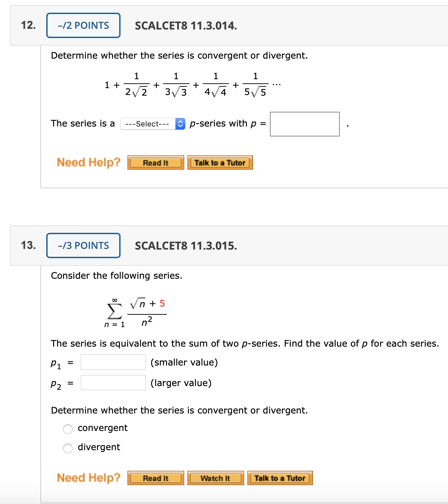This screenshot has height=504, width=448.
Task: Select the divergent radio button
Action: pos(67,447)
